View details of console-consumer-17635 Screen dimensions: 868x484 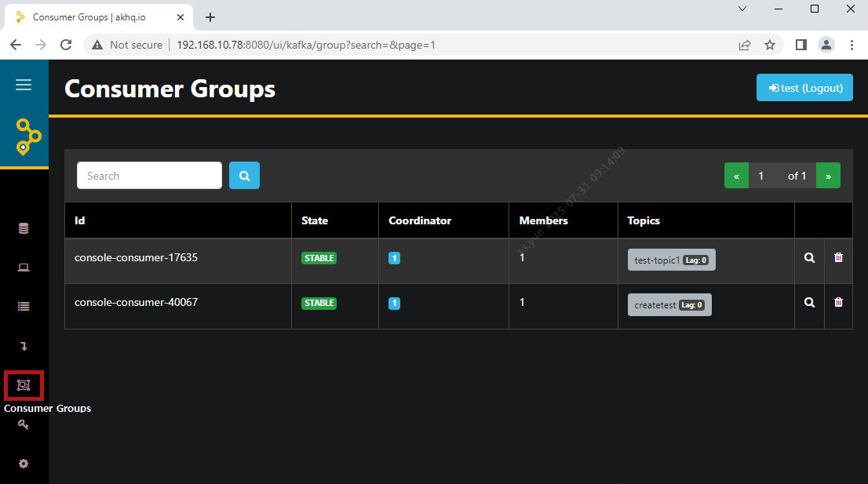(x=809, y=258)
